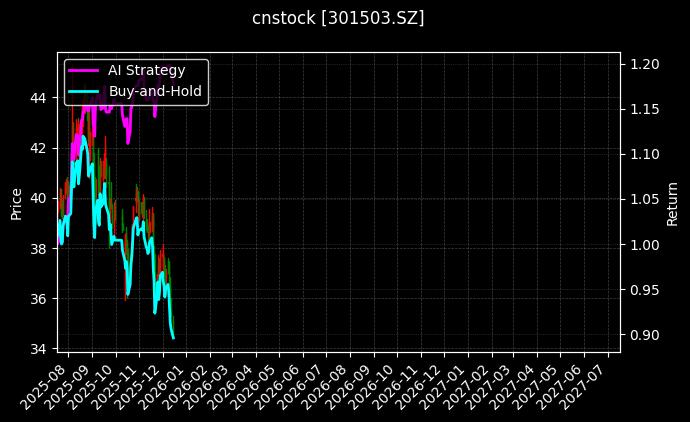
Task: Click the 44 price tick label
Action: tap(38, 98)
